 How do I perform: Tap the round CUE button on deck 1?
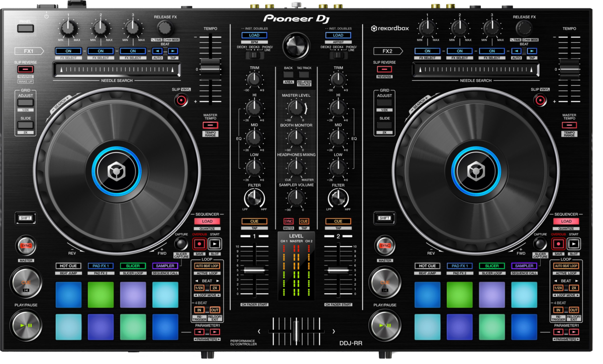26,283
